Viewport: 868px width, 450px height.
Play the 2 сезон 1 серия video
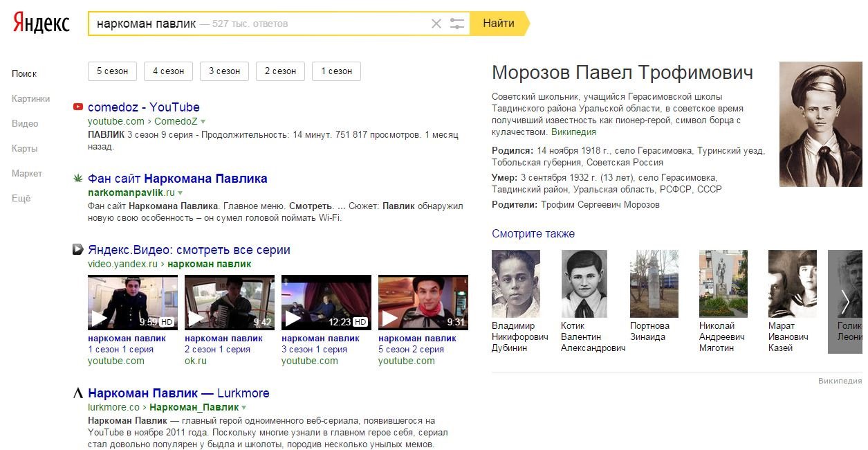pos(230,302)
